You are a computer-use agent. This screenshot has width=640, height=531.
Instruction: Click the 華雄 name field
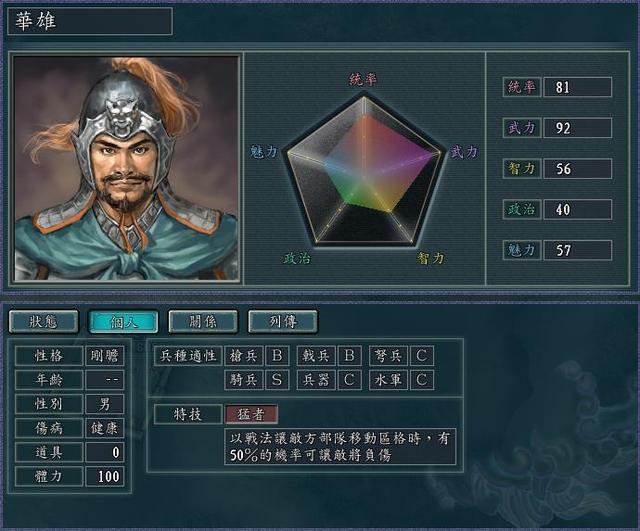tap(90, 21)
